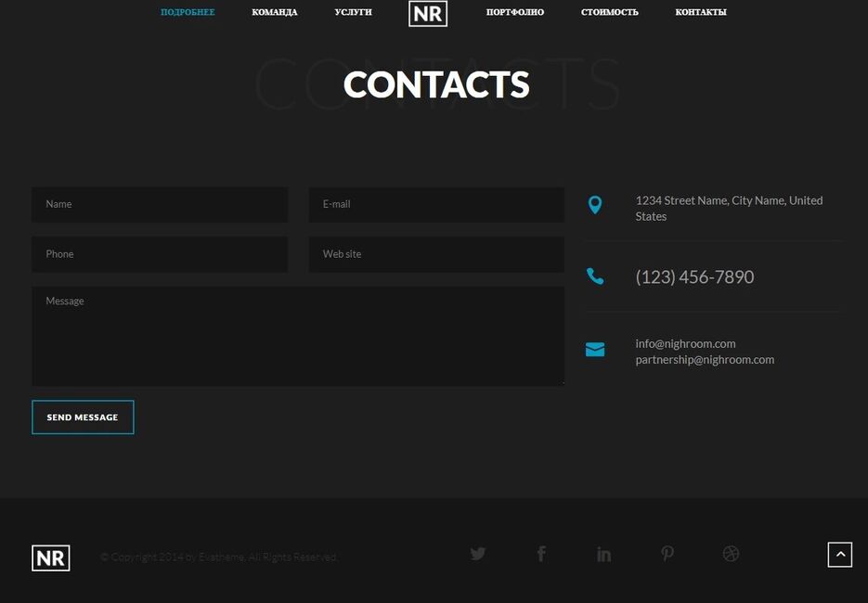The height and width of the screenshot is (603, 868).
Task: Jump to КОНТАКТЫ via the menu
Action: 701,12
